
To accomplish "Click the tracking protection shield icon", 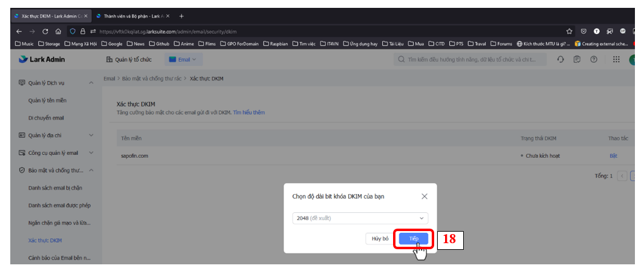I will click(73, 31).
